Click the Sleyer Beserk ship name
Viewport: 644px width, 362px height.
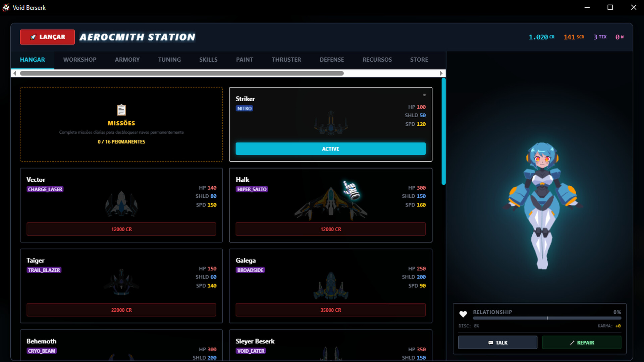tap(255, 341)
